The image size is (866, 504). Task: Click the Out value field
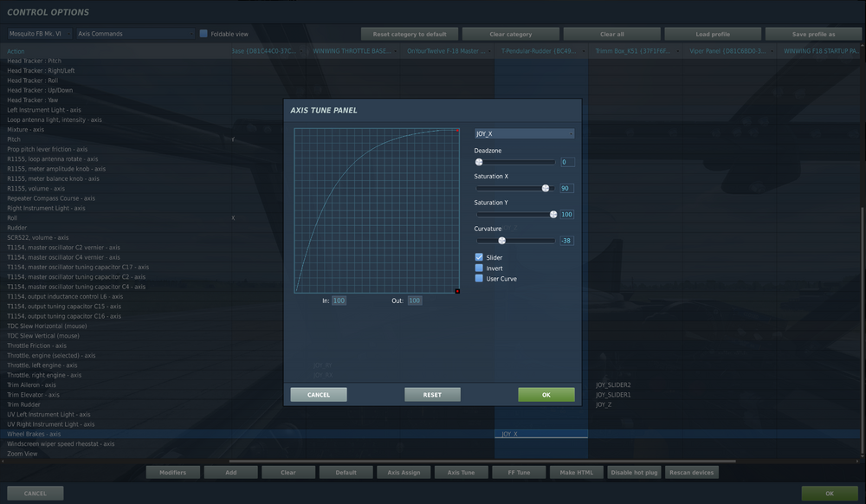coord(414,300)
